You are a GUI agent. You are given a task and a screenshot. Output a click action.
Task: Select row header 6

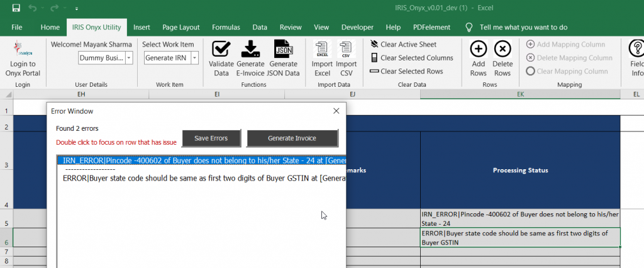[6, 238]
